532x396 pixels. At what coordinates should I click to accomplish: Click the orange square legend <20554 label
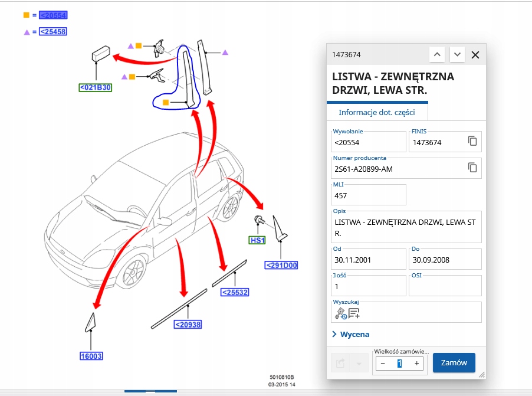[x=53, y=15]
